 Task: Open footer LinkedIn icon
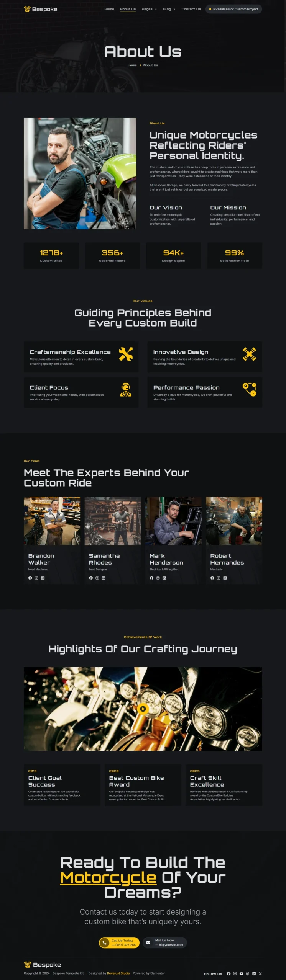(254, 973)
